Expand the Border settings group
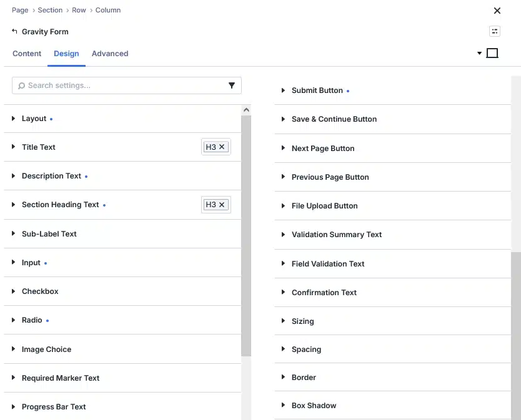Viewport: 521px width, 420px height. 393,377
